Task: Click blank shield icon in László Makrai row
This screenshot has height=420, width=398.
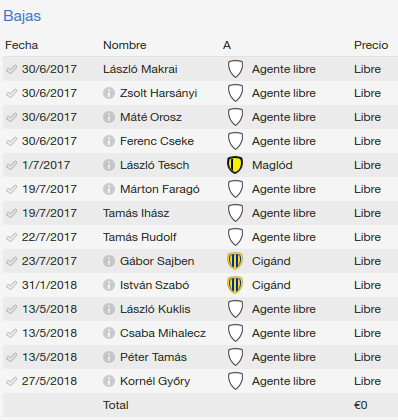Action: [235, 69]
